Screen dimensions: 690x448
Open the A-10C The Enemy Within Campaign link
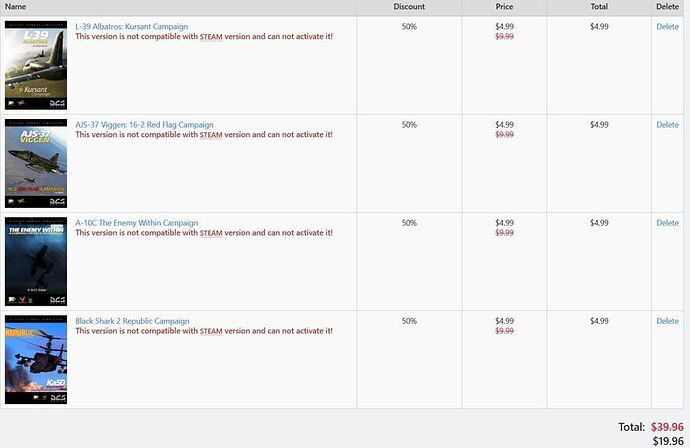tap(136, 223)
